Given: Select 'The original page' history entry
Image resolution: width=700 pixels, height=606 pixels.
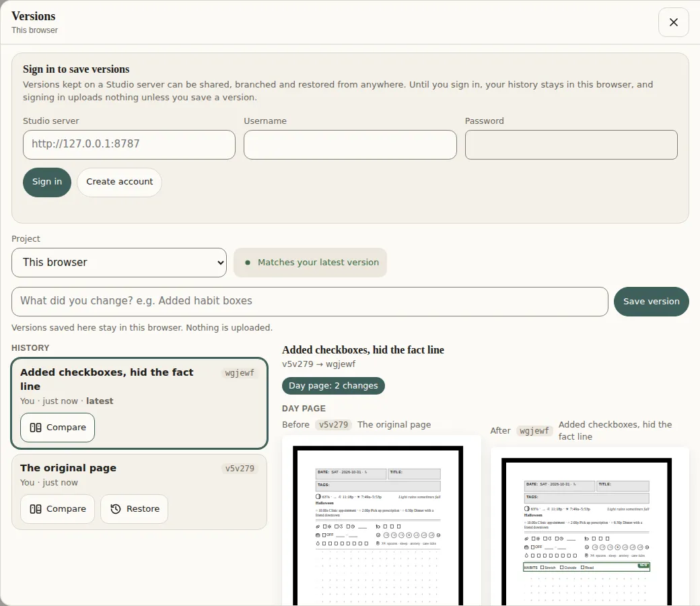Looking at the screenshot, I should pos(139,492).
